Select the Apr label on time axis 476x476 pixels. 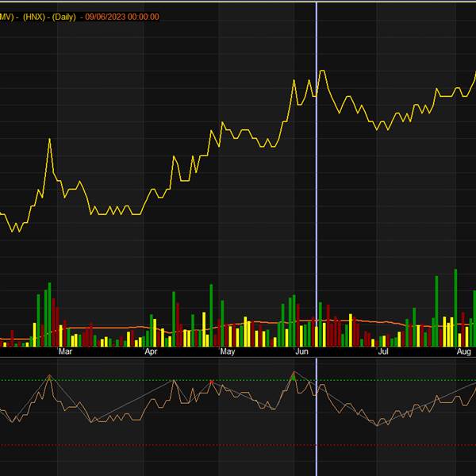151,351
